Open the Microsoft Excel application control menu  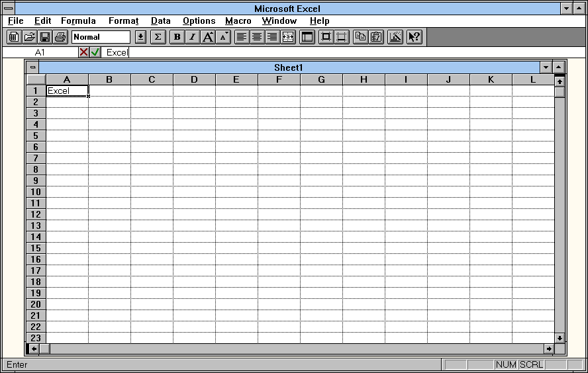coord(8,8)
